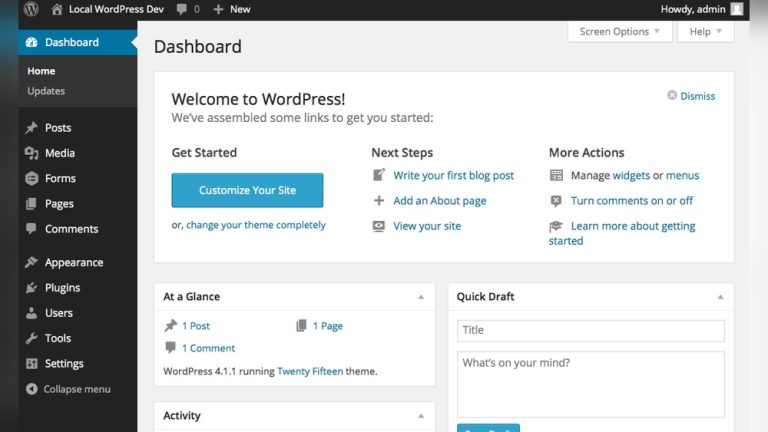The width and height of the screenshot is (768, 432).
Task: Click the Twenty Fifteen theme link
Action: coord(310,371)
